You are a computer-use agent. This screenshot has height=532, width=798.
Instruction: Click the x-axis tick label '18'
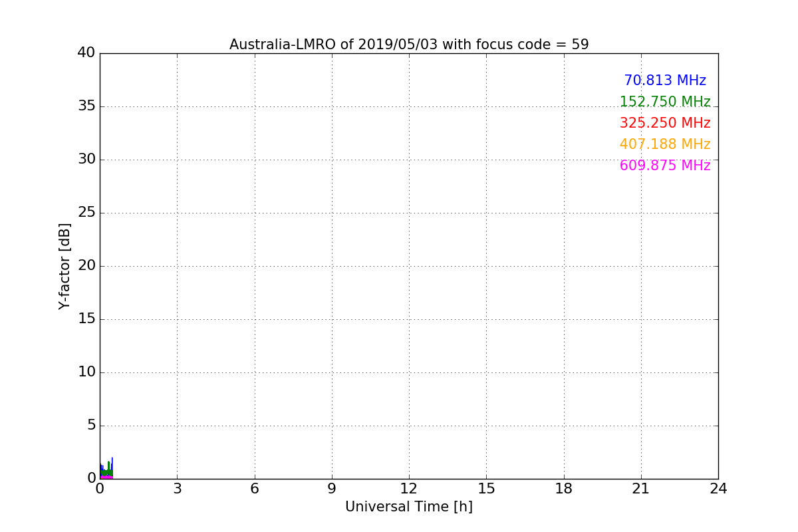564,489
